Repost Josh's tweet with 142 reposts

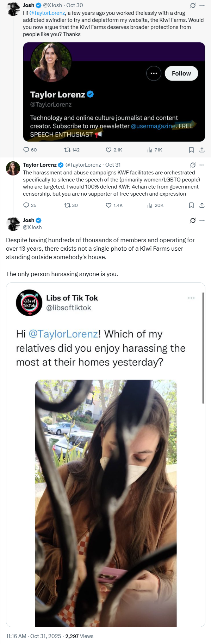click(72, 150)
